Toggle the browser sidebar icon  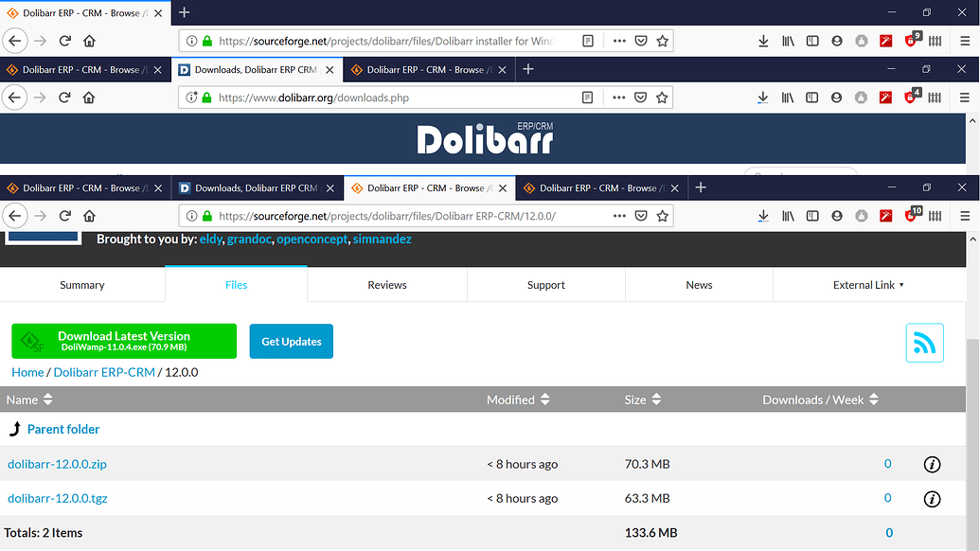(812, 215)
